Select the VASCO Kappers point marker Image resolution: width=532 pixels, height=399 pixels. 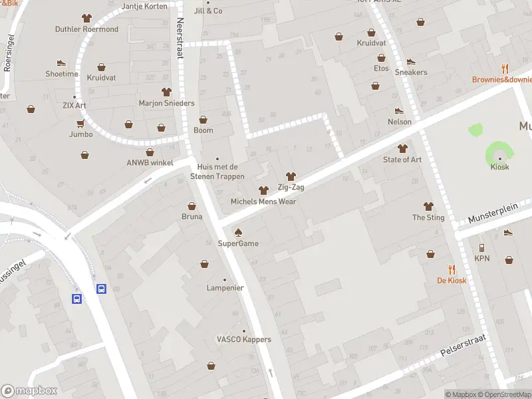click(243, 331)
